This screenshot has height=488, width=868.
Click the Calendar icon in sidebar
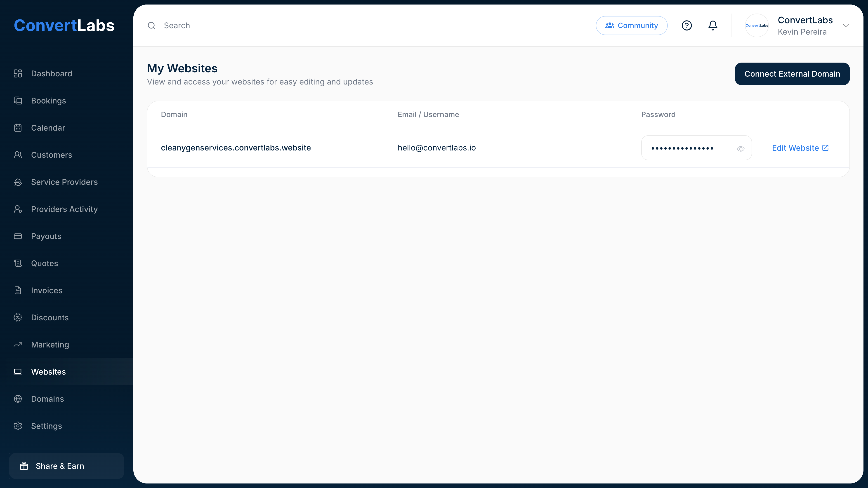click(18, 128)
